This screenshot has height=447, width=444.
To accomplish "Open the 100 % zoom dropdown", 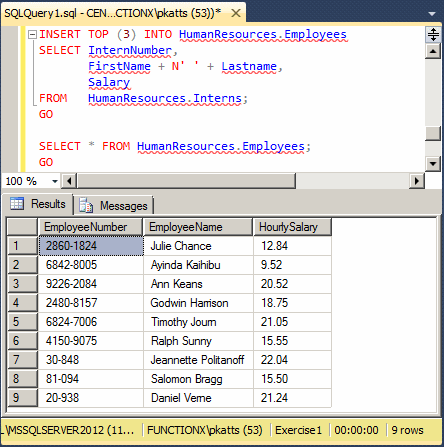I will pos(55,182).
